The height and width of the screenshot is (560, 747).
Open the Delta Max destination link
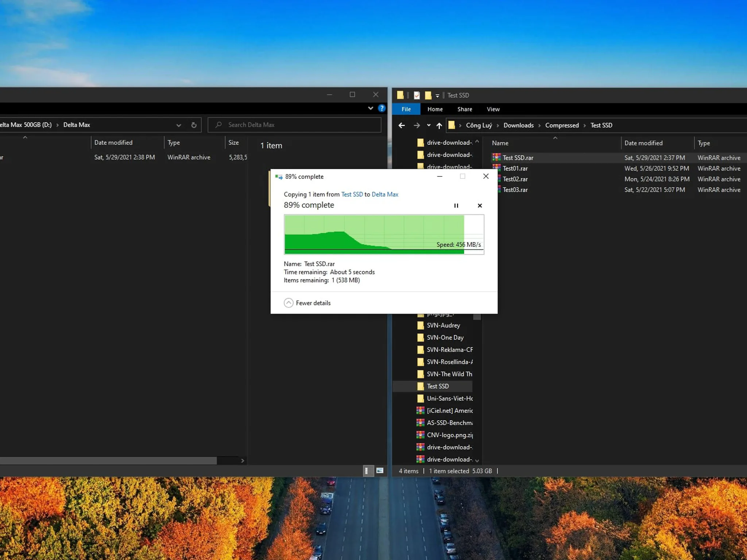pyautogui.click(x=385, y=194)
